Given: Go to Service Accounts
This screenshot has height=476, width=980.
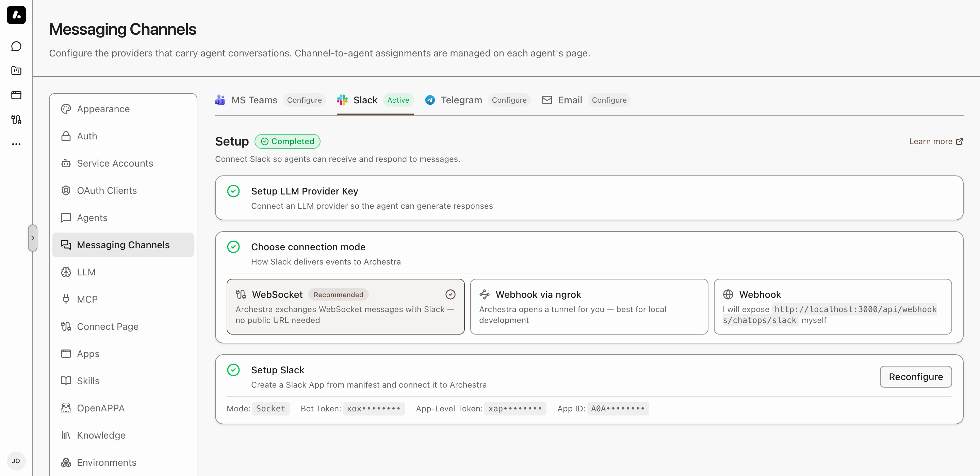Looking at the screenshot, I should pyautogui.click(x=123, y=163).
